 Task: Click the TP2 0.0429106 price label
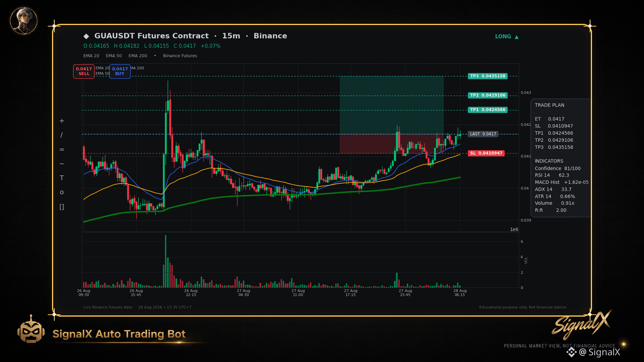click(x=488, y=95)
